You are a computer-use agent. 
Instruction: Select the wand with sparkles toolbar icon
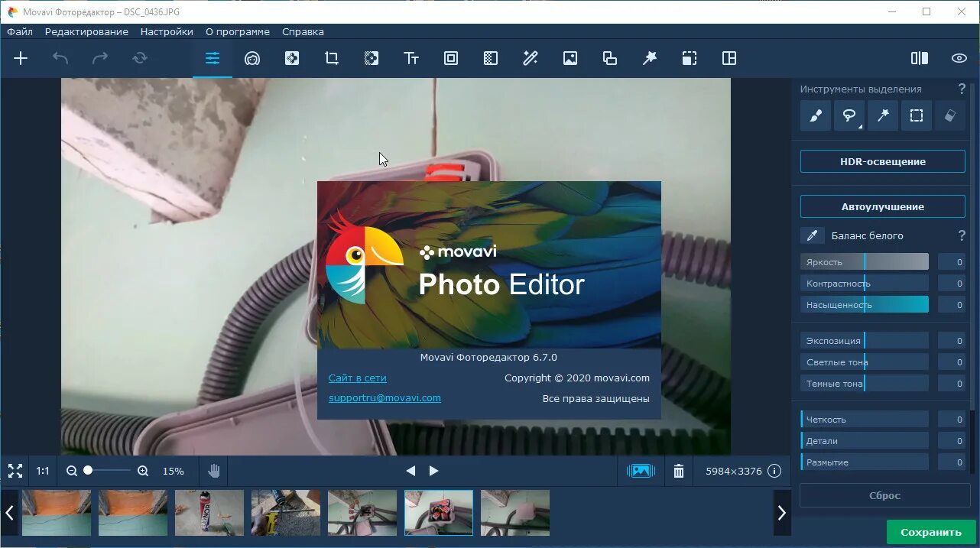[531, 58]
